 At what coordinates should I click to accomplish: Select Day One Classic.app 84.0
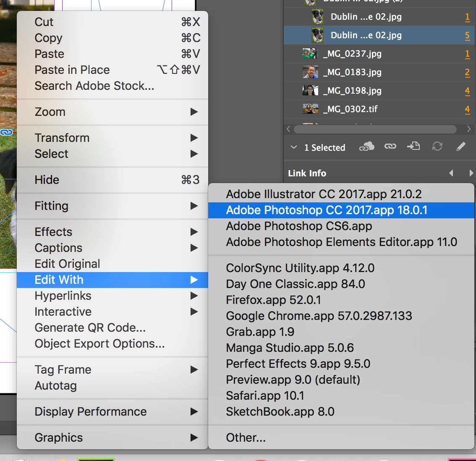341,284
